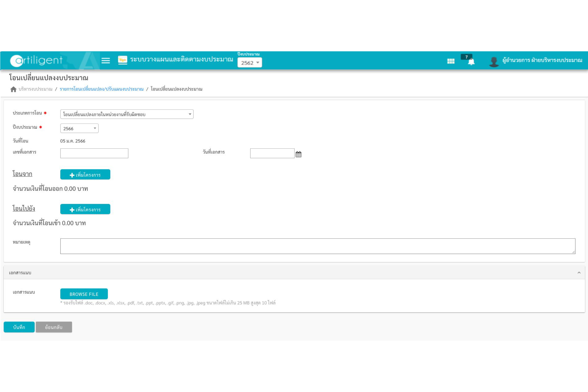Click the document number input field
The width and height of the screenshot is (588, 392).
pos(94,153)
